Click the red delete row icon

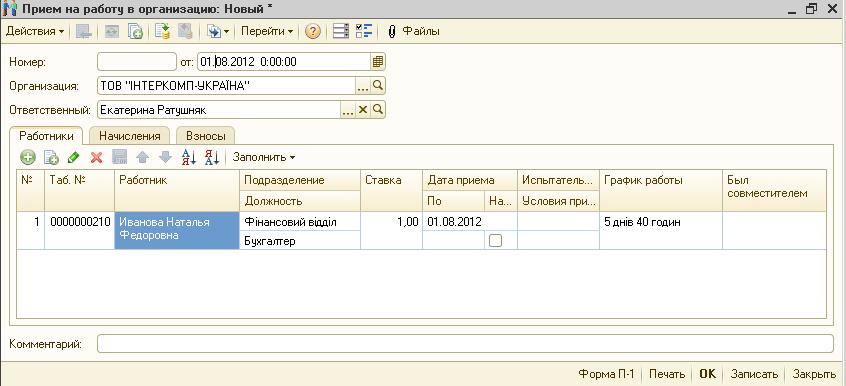97,158
